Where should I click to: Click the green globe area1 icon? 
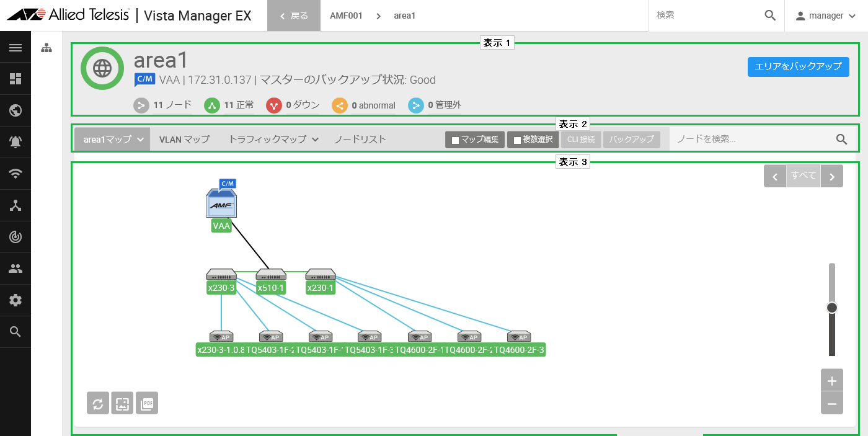[102, 68]
